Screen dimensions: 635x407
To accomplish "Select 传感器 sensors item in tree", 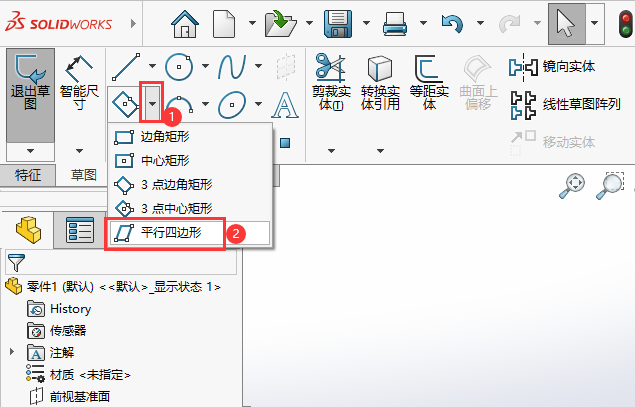I will pos(57,331).
